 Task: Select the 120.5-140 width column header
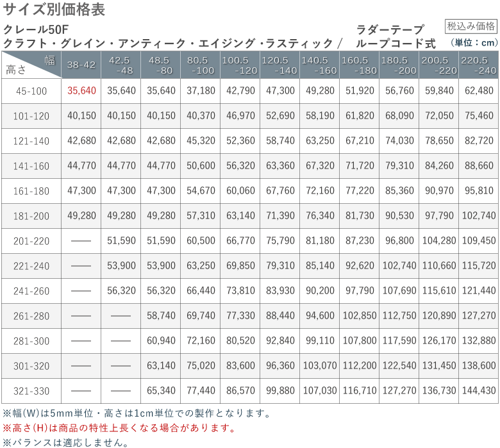point(280,65)
